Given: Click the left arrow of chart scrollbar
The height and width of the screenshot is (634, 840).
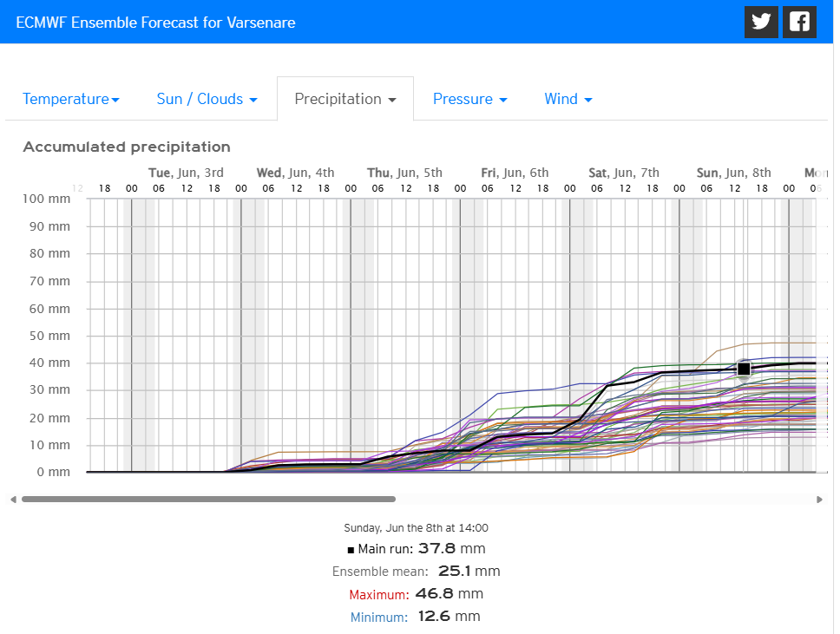Looking at the screenshot, I should [x=12, y=500].
